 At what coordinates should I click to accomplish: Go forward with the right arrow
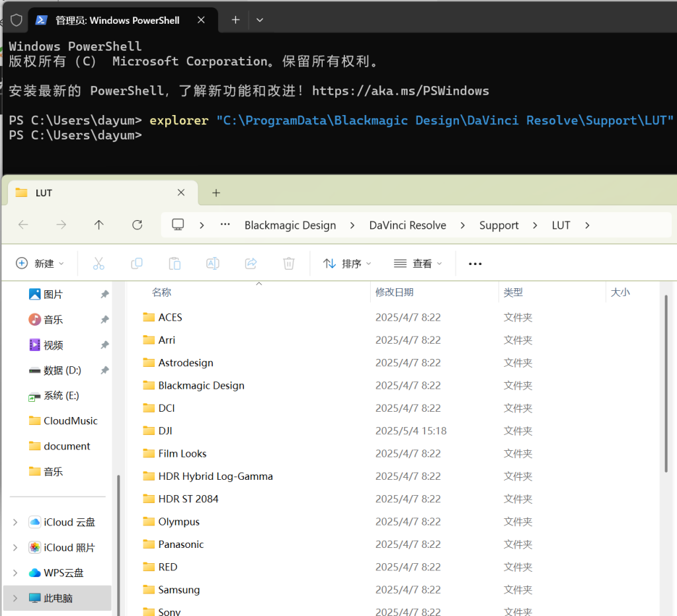pyautogui.click(x=61, y=225)
